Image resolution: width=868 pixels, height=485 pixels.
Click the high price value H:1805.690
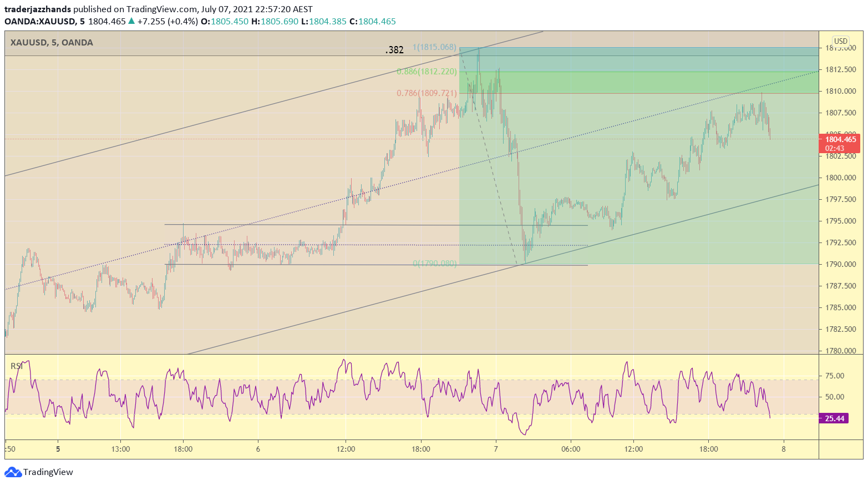(275, 22)
